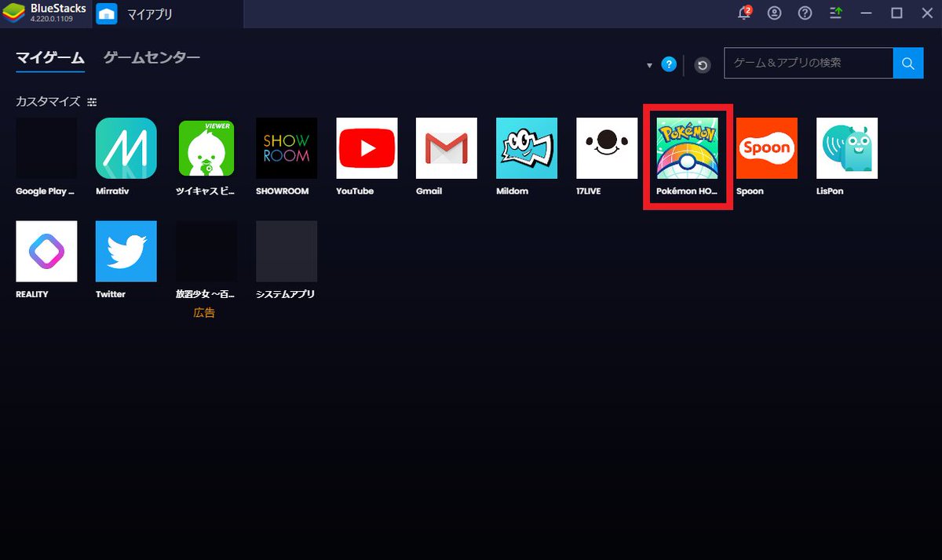Open the Spoon app icon
This screenshot has height=560, width=942.
(767, 148)
